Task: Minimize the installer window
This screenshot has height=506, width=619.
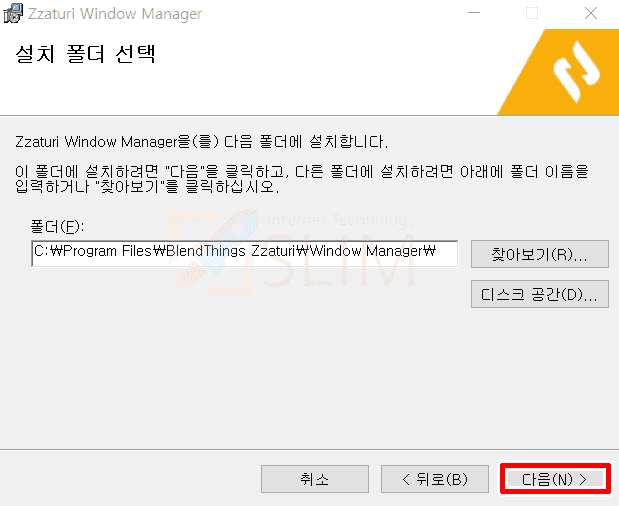Action: (474, 13)
